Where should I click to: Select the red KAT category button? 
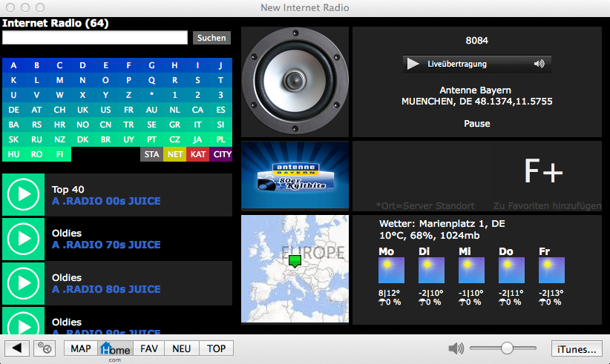click(198, 154)
